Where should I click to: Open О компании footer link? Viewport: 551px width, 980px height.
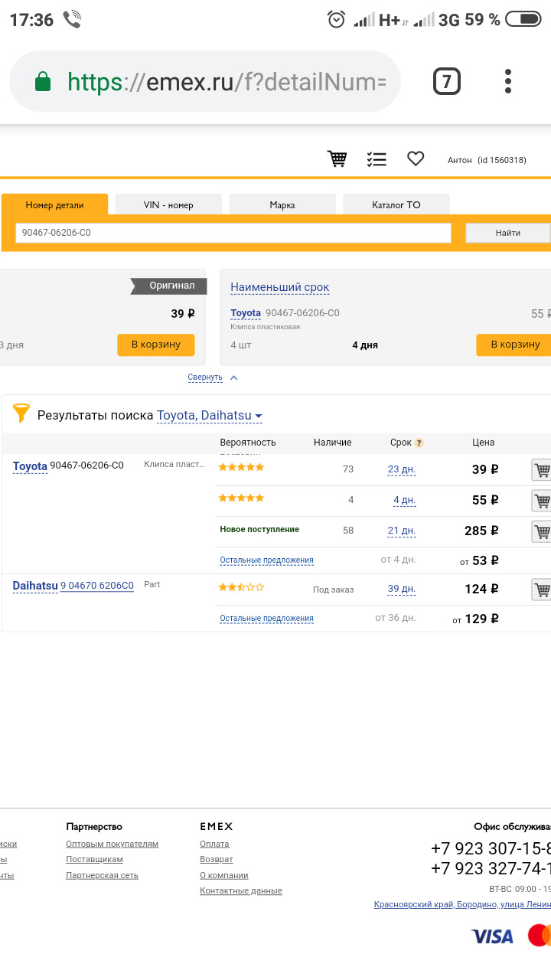(x=224, y=875)
